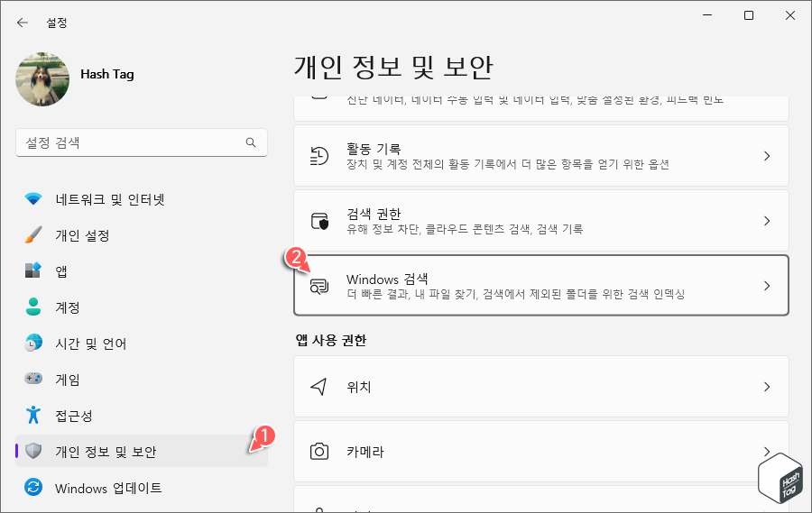The height and width of the screenshot is (513, 812).
Task: Open the 카메라 permission card
Action: 541,452
